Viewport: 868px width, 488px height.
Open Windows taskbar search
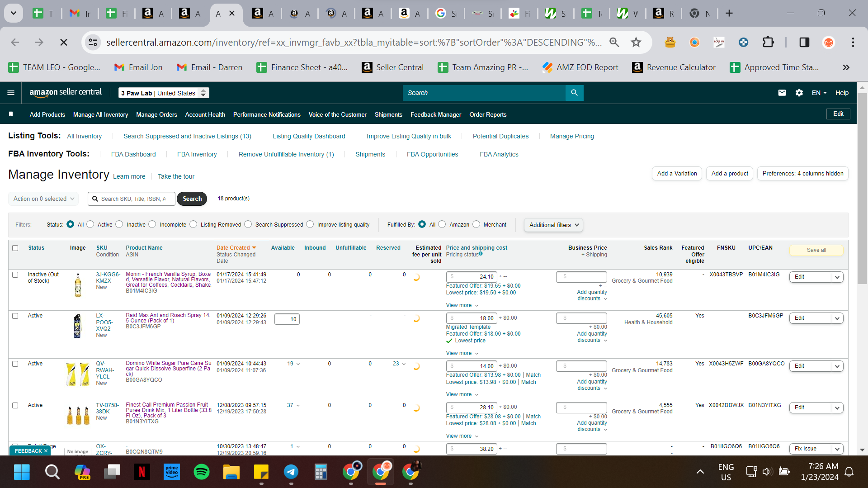(x=52, y=472)
